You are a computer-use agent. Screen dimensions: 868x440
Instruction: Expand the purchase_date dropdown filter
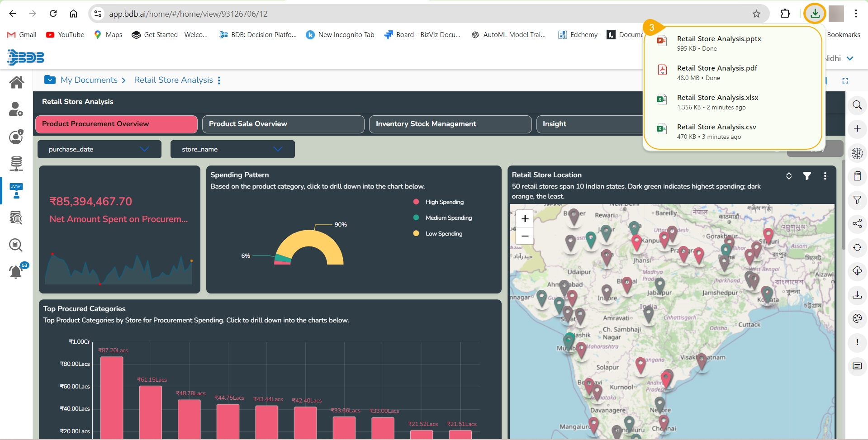click(99, 149)
